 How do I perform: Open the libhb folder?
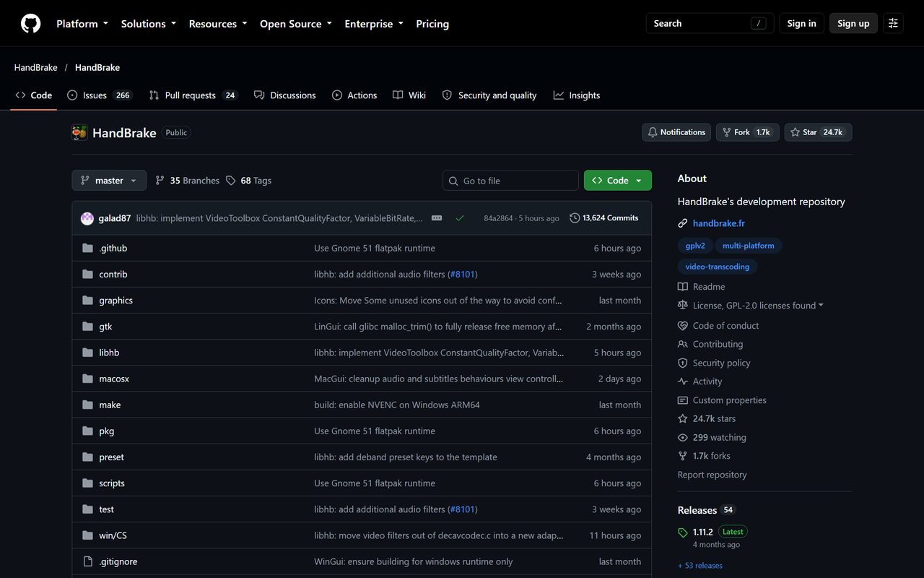pos(109,353)
